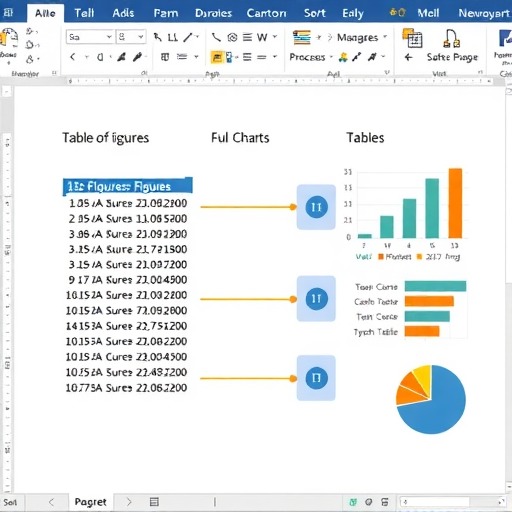Image resolution: width=512 pixels, height=512 pixels.
Task: Open the Daroles ribbon tab
Action: click(213, 13)
